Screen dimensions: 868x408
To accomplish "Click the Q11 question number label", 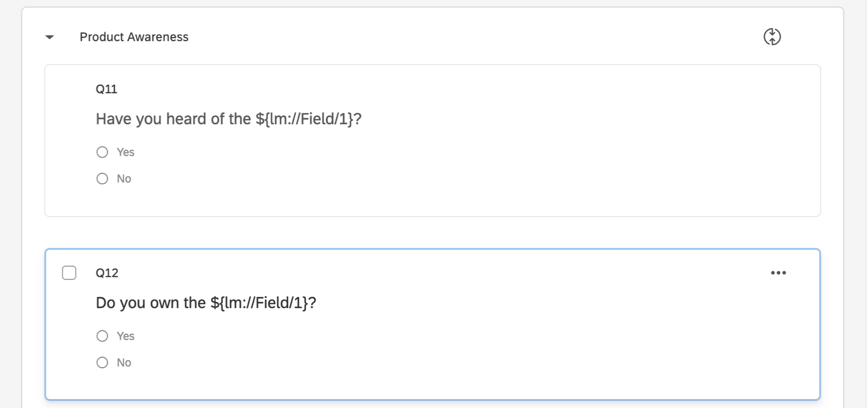I will click(x=105, y=88).
